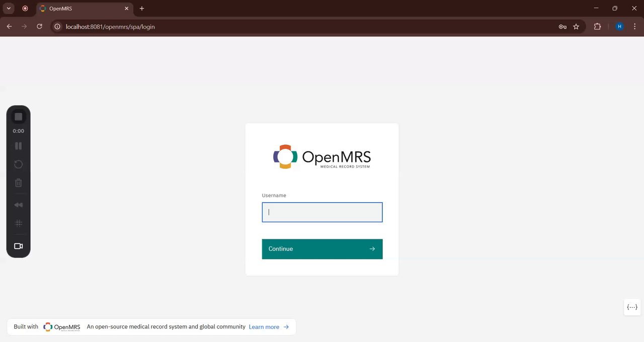The image size is (644, 342).
Task: Open the browser extensions puzzle icon
Action: click(597, 27)
